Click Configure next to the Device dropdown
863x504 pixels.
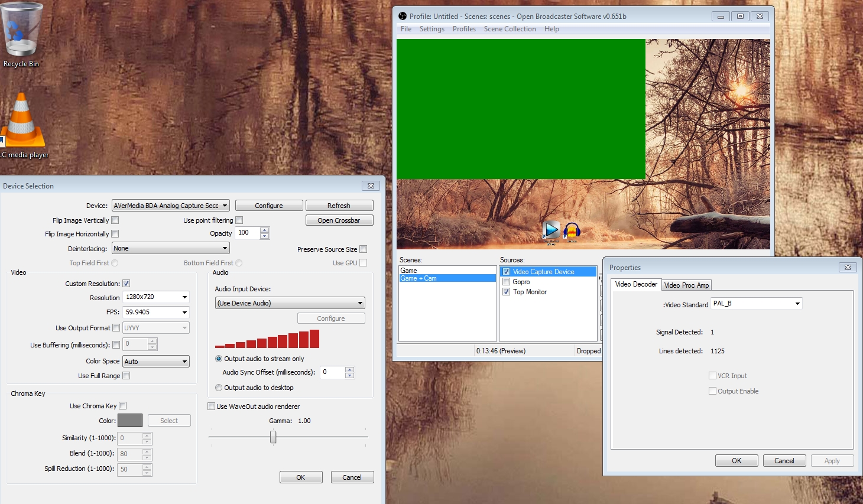pos(269,206)
